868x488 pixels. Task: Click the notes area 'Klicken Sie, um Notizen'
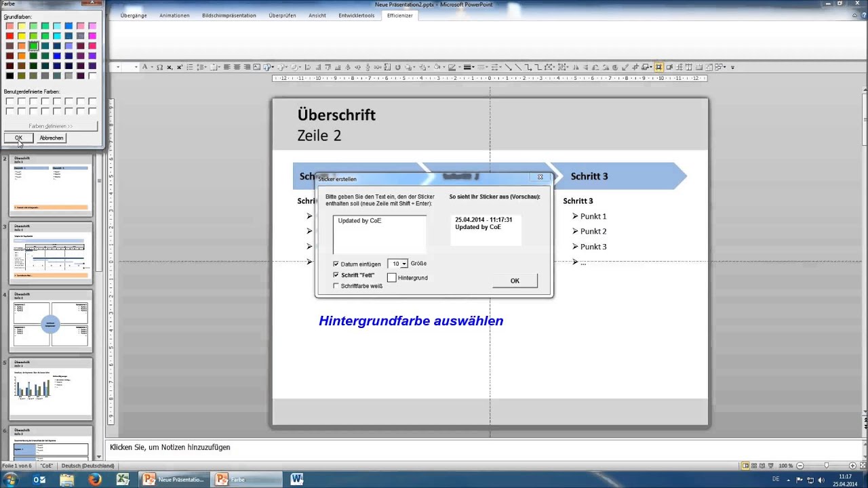[170, 447]
